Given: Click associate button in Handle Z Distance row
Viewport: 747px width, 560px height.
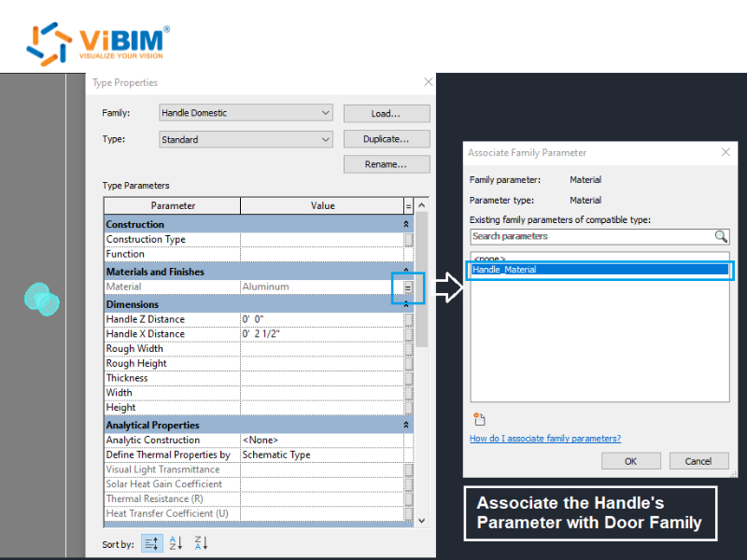Looking at the screenshot, I should (408, 319).
